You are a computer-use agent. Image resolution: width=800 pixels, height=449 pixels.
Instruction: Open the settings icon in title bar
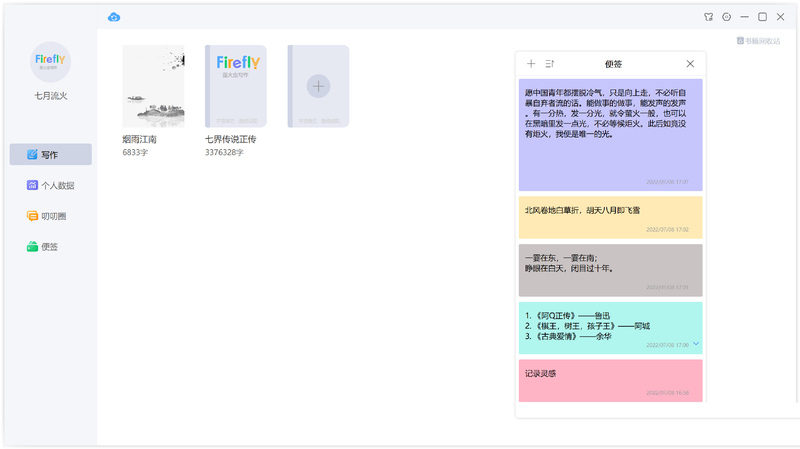tap(727, 17)
